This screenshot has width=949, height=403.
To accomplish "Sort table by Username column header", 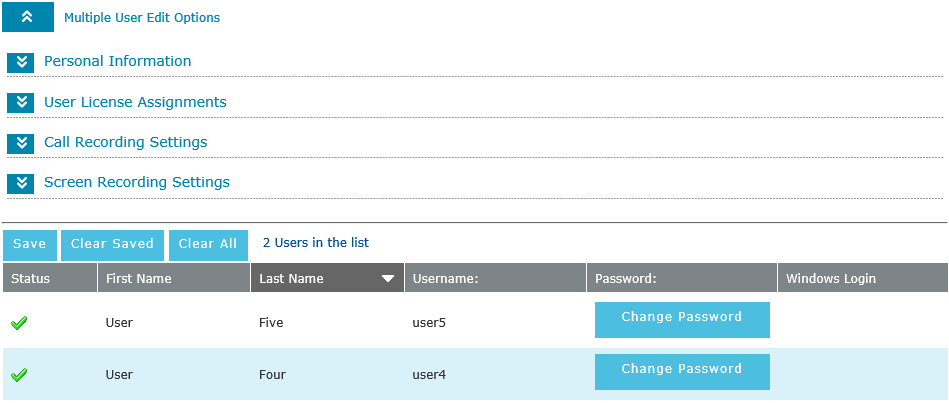I will [x=446, y=278].
